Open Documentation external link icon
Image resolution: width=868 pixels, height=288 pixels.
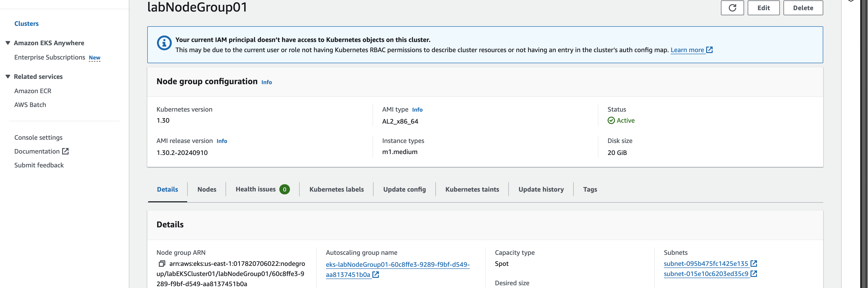[x=65, y=151]
